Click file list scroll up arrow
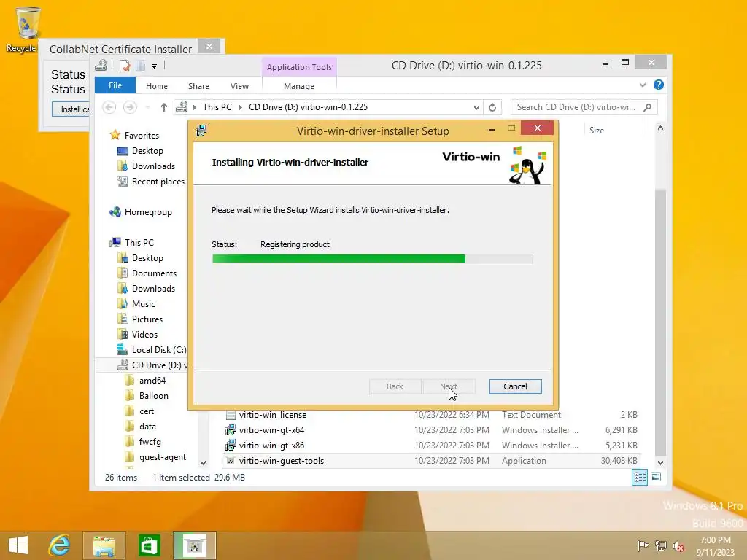 [x=660, y=128]
